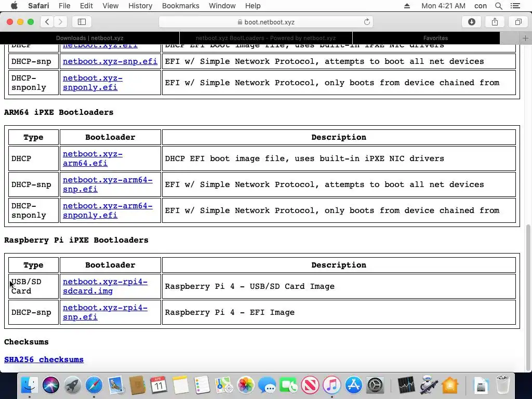Switch to Downloads | netboot.xyz tab

(x=89, y=38)
